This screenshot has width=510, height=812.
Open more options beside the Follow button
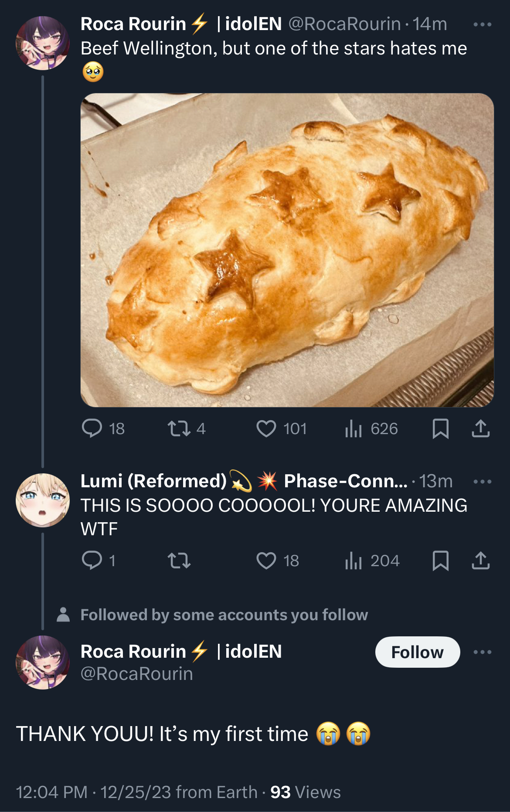pos(482,652)
